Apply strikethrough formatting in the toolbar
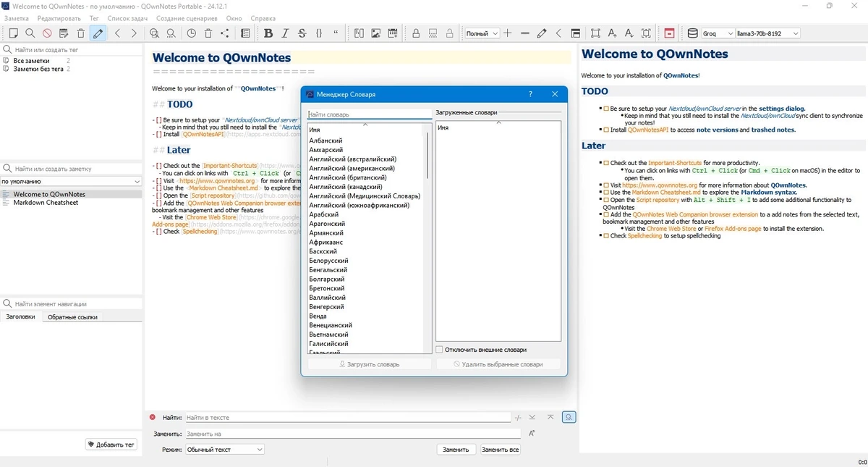The height and width of the screenshot is (467, 868). (x=302, y=33)
